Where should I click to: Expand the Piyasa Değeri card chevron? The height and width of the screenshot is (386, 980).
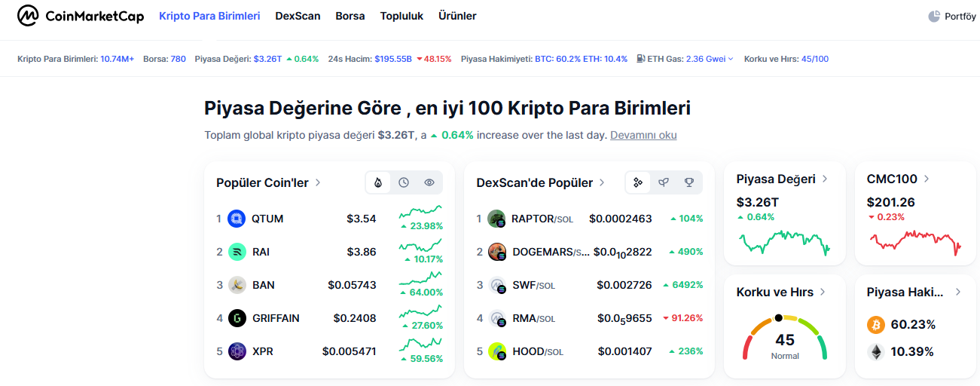pyautogui.click(x=825, y=179)
